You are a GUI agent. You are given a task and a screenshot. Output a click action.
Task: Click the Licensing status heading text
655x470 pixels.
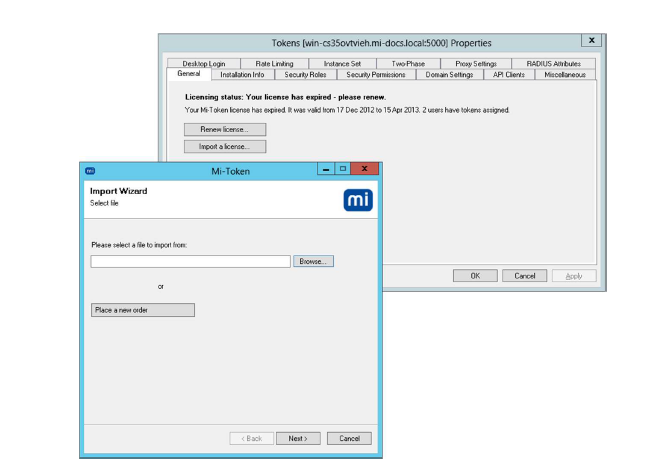(285, 97)
